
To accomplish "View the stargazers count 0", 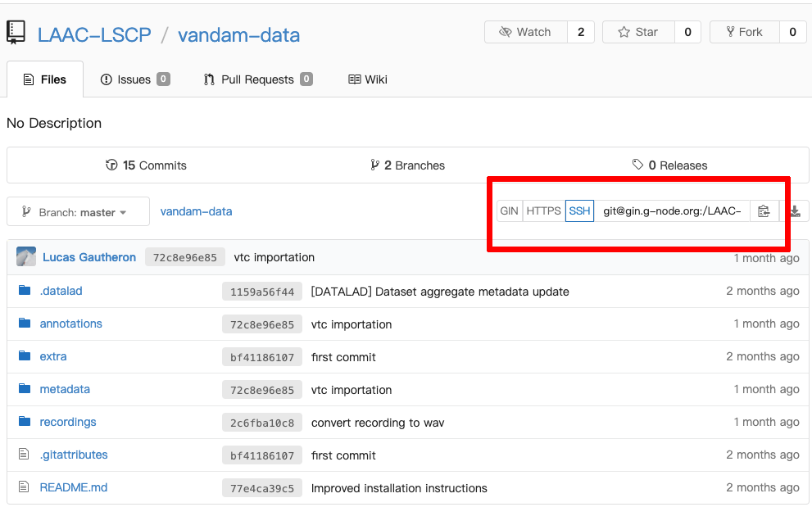I will (x=687, y=32).
